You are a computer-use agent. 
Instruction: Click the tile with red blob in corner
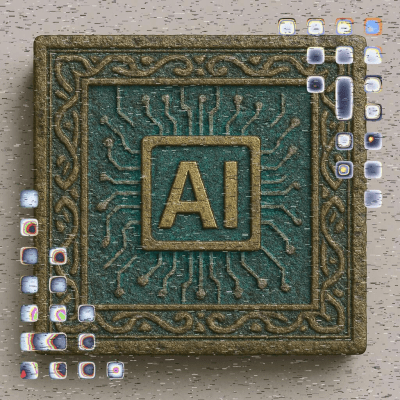[x=29, y=371]
